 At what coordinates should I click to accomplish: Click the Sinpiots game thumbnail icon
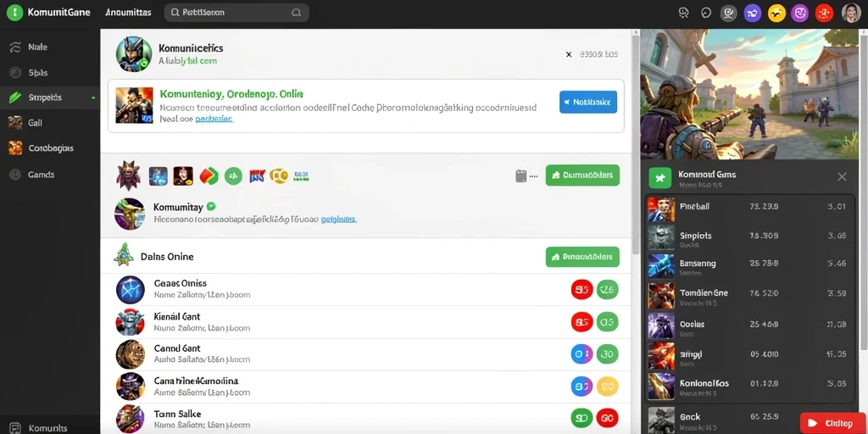click(661, 239)
